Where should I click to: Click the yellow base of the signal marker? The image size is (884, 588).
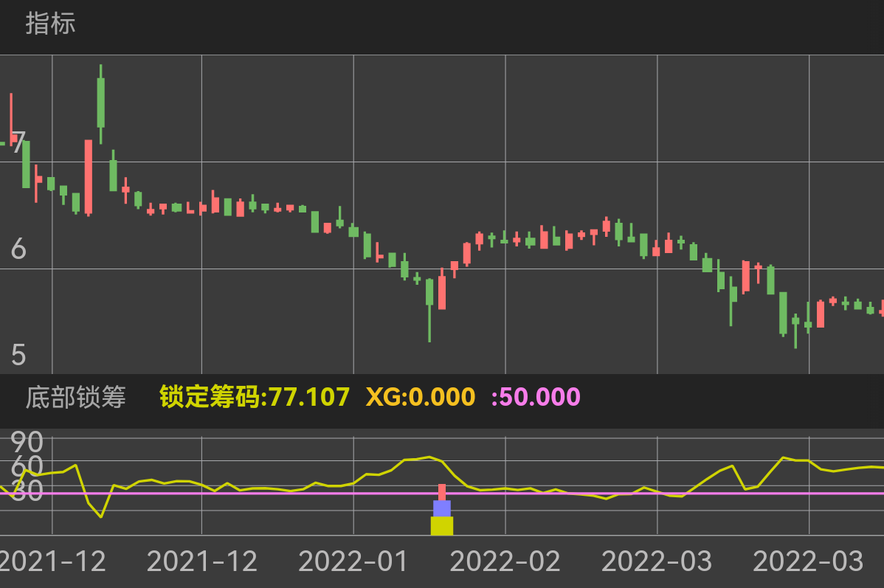441,527
